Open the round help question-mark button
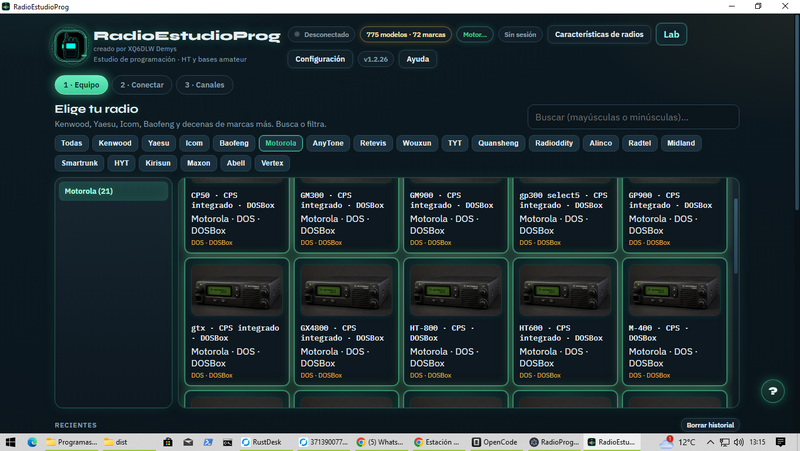800x451 pixels. point(772,391)
